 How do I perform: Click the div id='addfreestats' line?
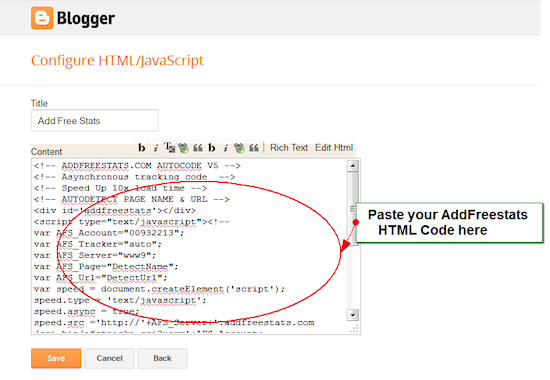pos(115,211)
